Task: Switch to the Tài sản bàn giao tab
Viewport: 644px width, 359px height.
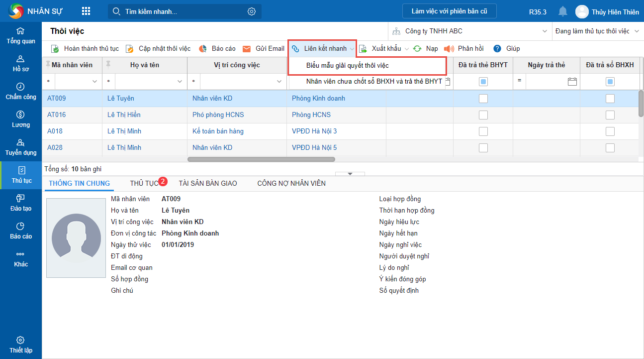Action: tap(208, 183)
